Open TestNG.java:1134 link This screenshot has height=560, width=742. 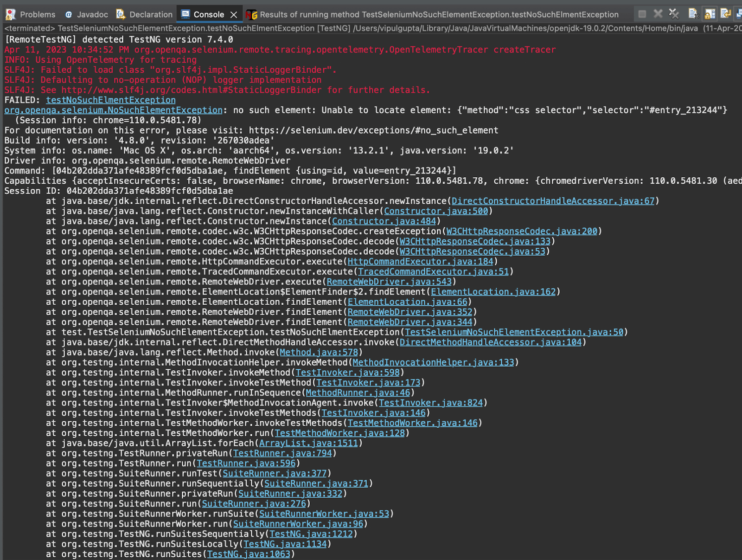pos(285,544)
